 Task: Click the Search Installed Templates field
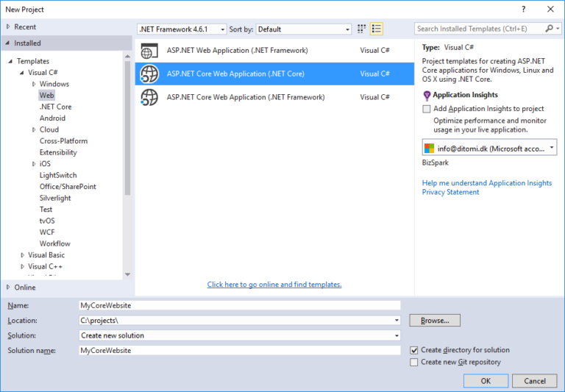point(479,29)
